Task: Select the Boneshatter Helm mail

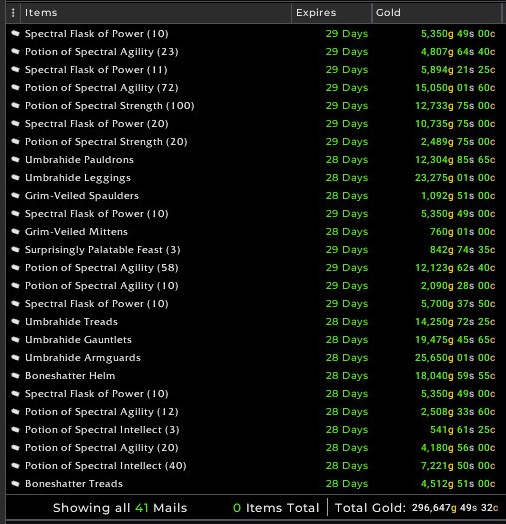Action: (x=254, y=376)
